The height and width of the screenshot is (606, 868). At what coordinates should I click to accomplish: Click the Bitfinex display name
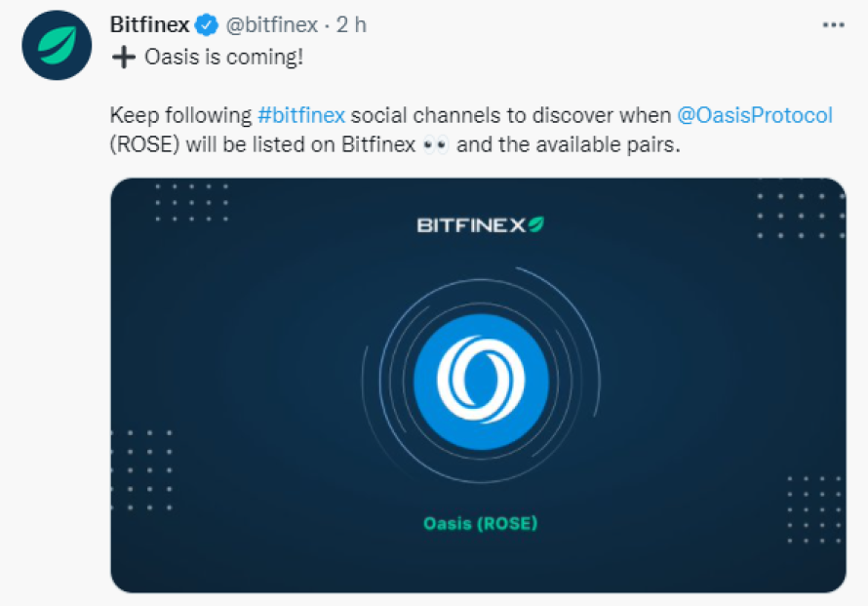(149, 25)
